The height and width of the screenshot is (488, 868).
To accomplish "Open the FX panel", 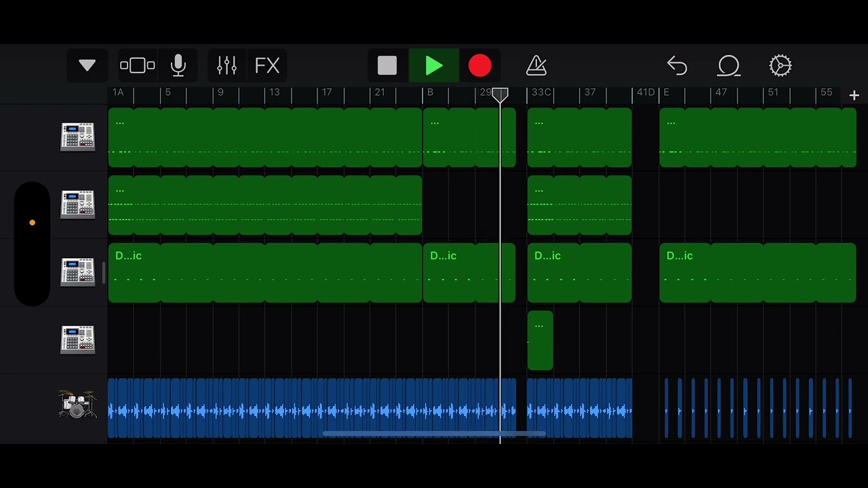I will pyautogui.click(x=267, y=66).
